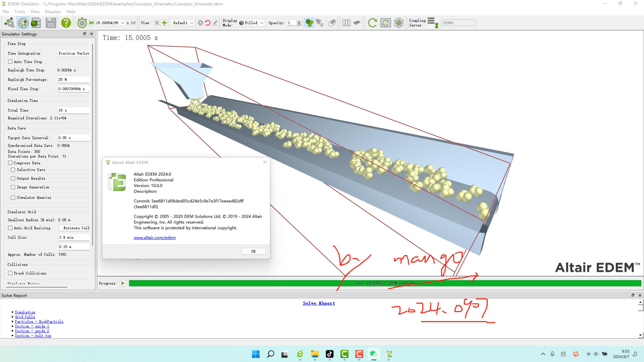644x362 pixels.
Task: Click the Coupling Server icon
Action: (x=433, y=23)
